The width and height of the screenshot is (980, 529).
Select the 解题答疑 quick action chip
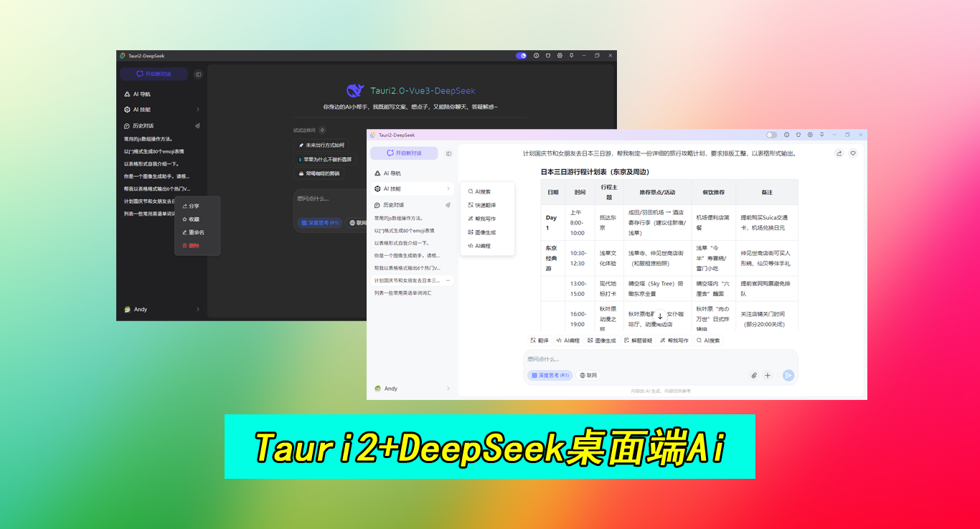tap(639, 340)
